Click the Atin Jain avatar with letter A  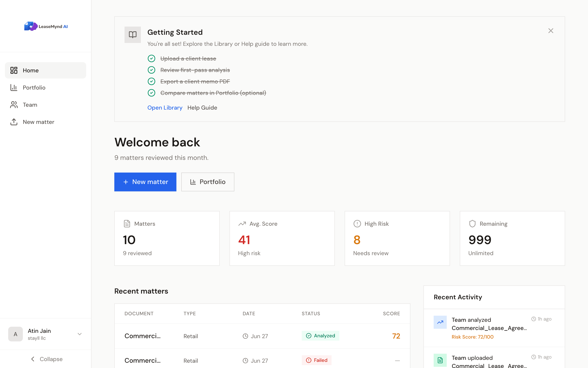[16, 334]
